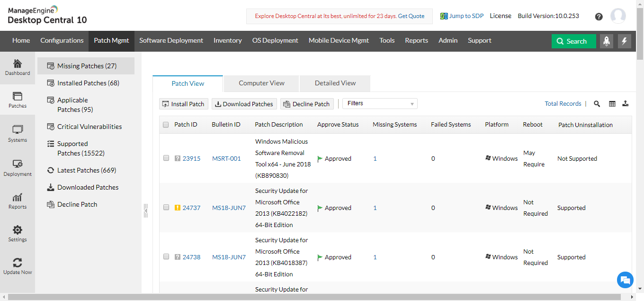Click the export icon above the patch list

(x=626, y=103)
